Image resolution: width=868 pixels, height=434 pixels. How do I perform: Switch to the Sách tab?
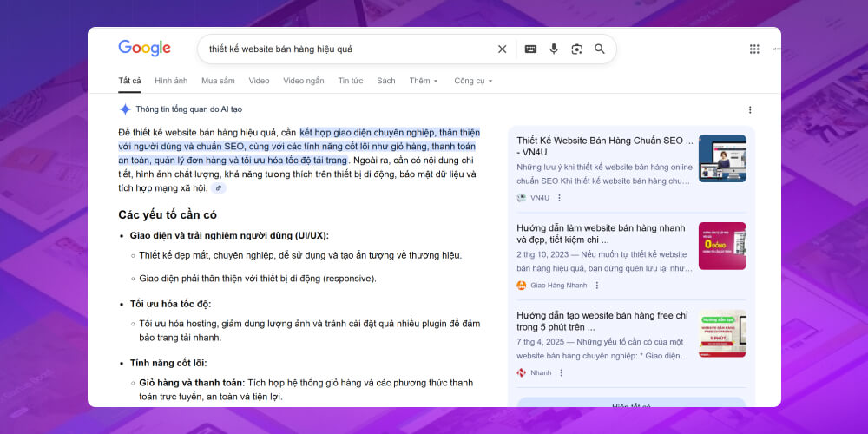tap(386, 81)
